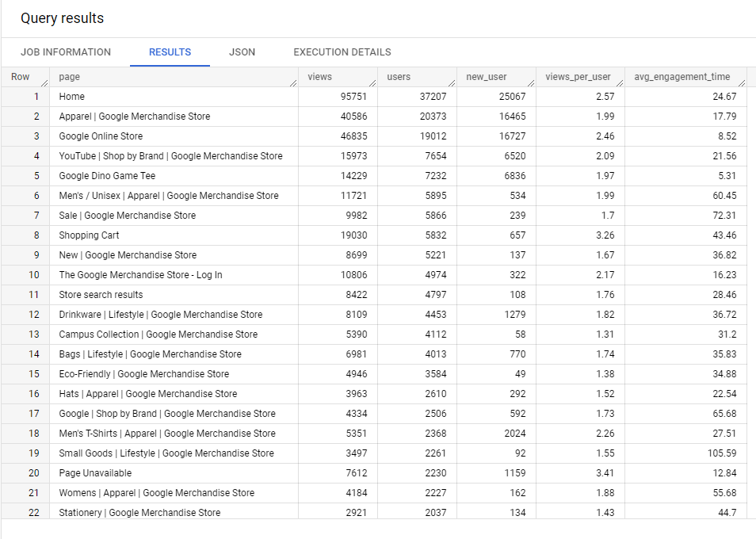Select "Men's / Unisex | Apparel" page cell
Image resolution: width=756 pixels, height=539 pixels.
[174, 195]
